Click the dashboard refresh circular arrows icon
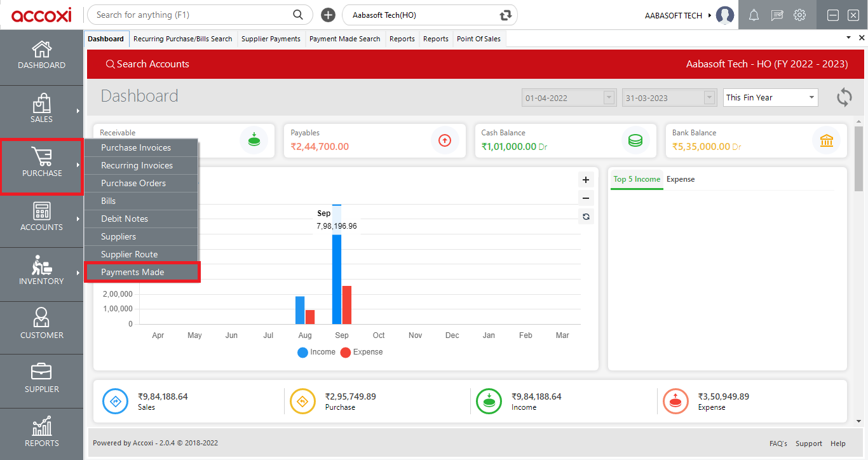The image size is (868, 460). coord(844,97)
